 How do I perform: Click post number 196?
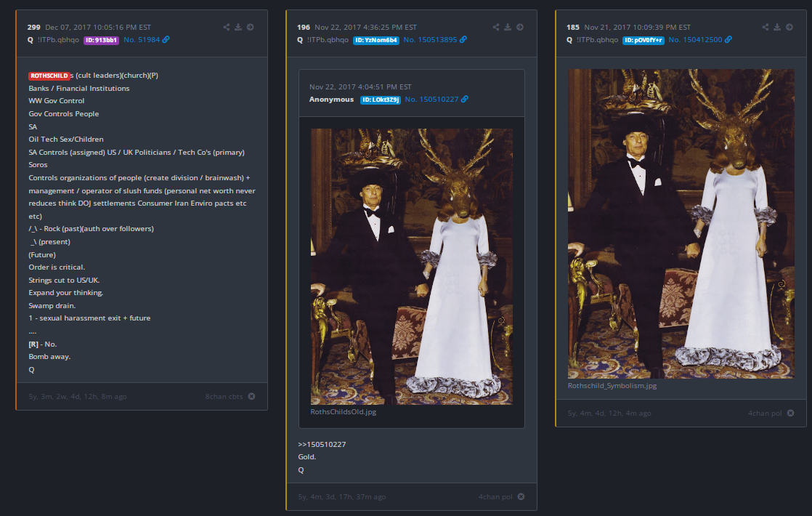point(304,27)
